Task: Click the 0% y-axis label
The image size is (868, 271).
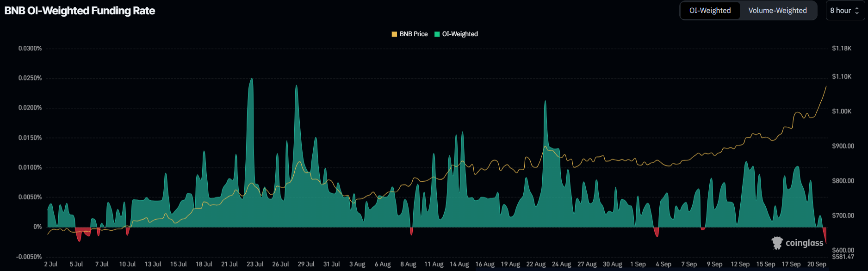Action: click(37, 227)
